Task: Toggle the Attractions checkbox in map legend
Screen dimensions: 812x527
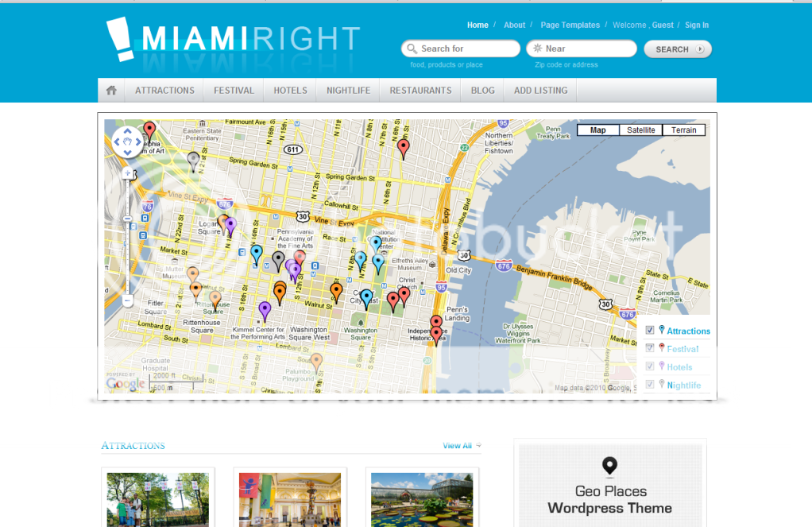Action: (x=650, y=330)
